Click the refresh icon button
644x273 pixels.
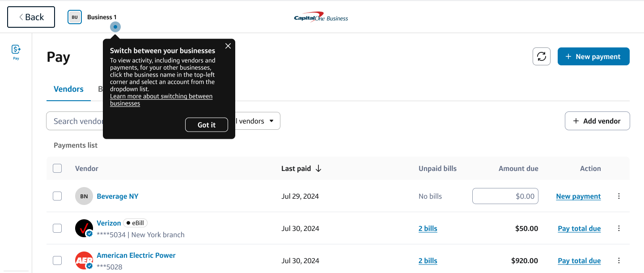point(541,56)
